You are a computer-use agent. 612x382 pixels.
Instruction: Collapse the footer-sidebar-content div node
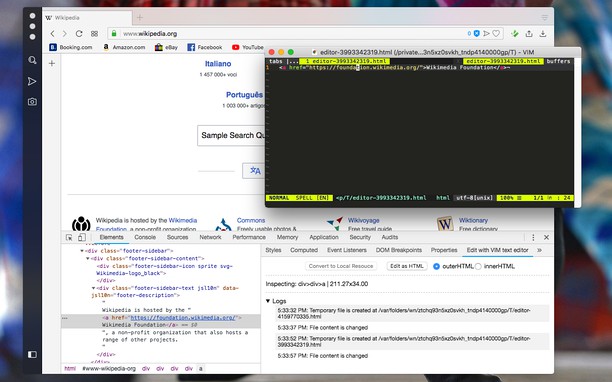[x=88, y=258]
